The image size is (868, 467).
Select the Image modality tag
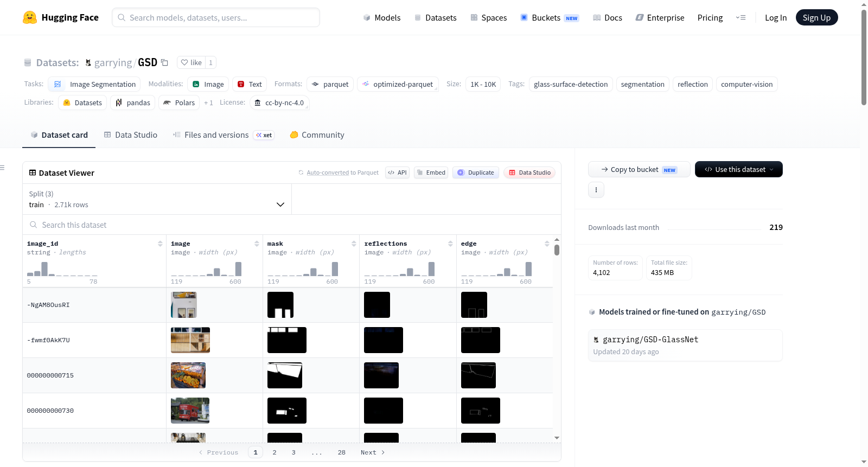(x=208, y=84)
